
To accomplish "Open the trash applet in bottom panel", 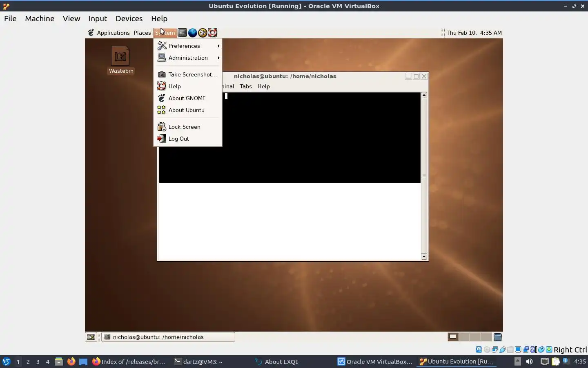I will 498,337.
